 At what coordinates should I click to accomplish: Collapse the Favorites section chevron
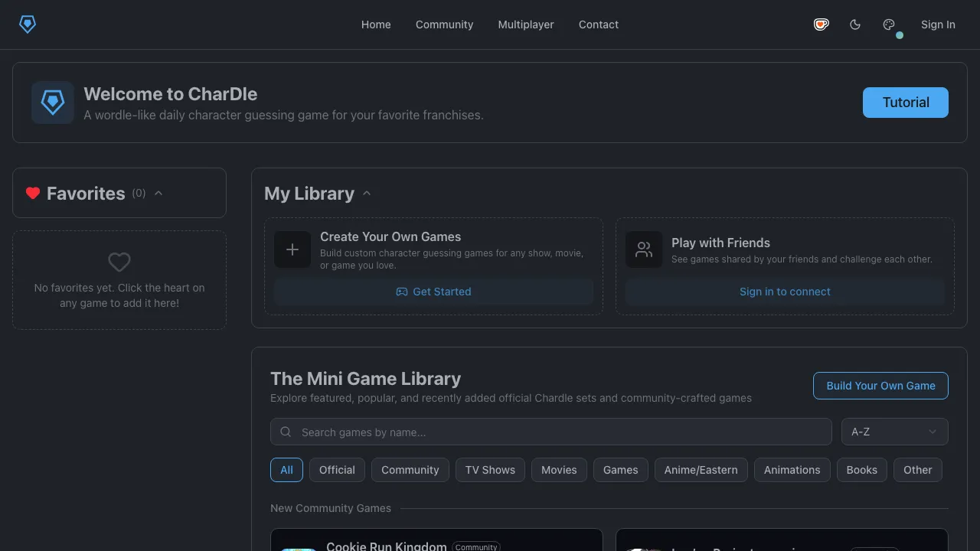158,193
